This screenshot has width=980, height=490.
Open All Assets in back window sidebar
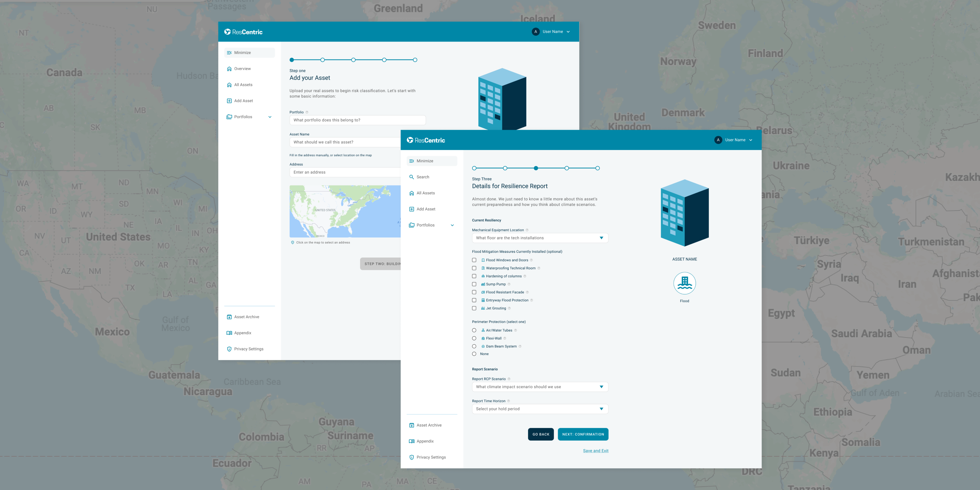tap(249, 85)
